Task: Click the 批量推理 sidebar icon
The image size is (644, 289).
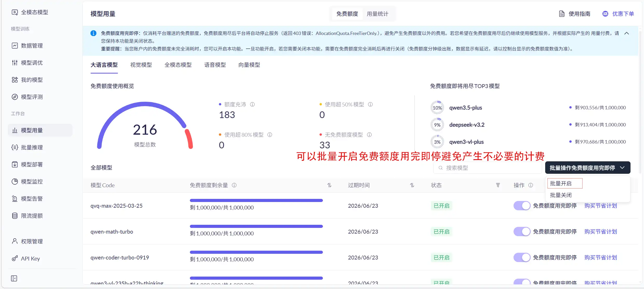Action: click(x=15, y=147)
